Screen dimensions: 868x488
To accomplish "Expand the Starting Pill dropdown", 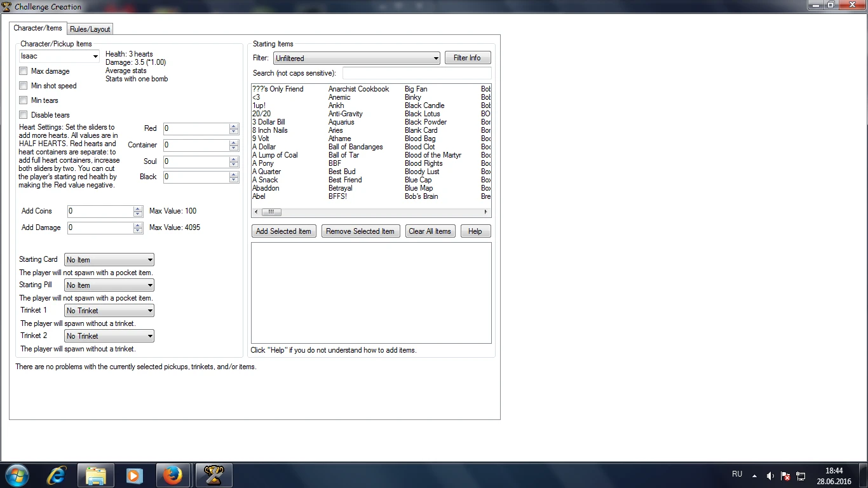I will pos(109,285).
